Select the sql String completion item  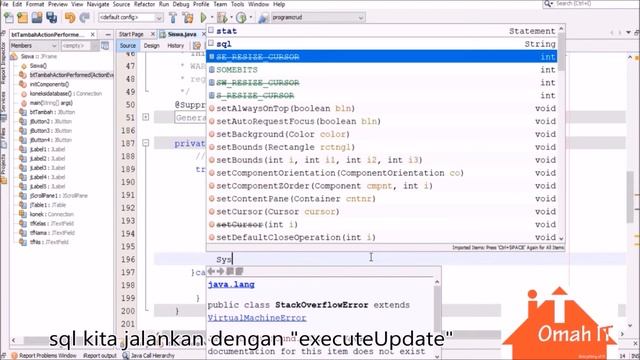(382, 44)
